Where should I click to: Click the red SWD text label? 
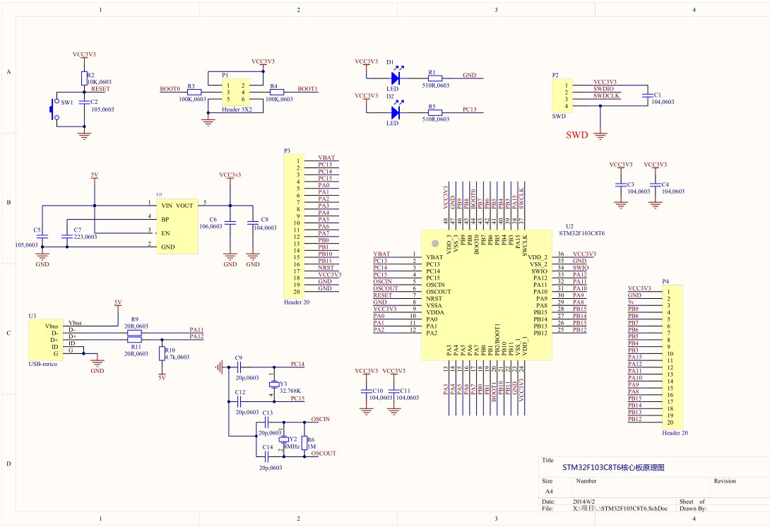tap(576, 133)
